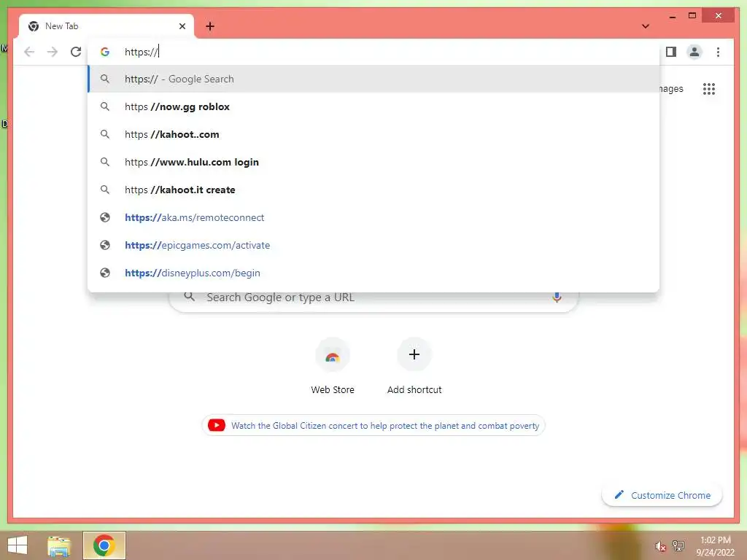The width and height of the screenshot is (747, 560).
Task: Click the muted volume tray icon
Action: (x=659, y=546)
